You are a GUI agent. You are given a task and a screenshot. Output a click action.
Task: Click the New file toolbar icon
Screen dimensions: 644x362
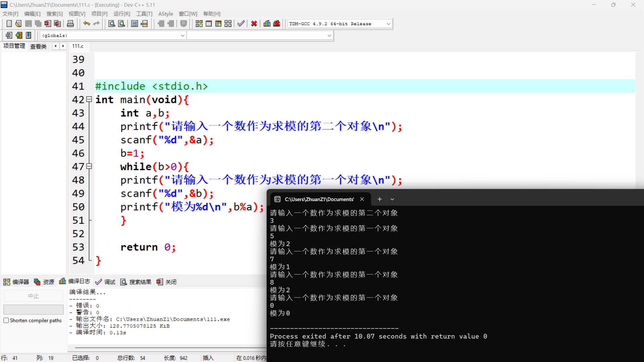(9, 24)
